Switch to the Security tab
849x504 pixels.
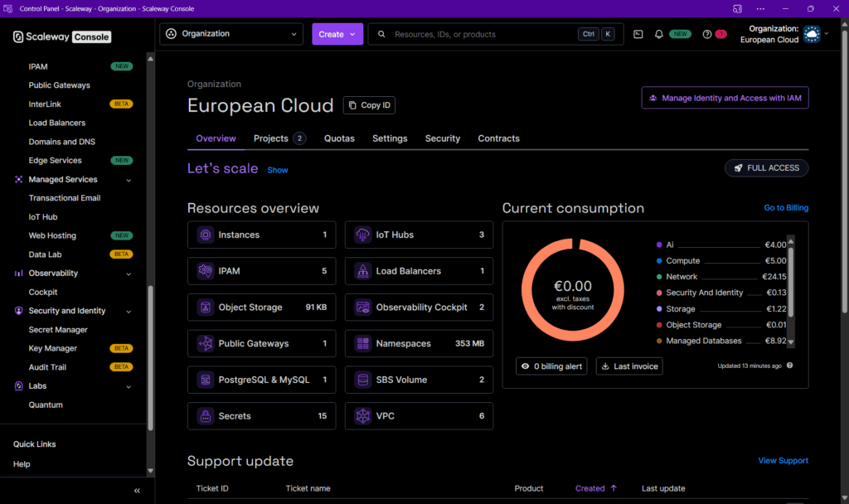(x=443, y=138)
